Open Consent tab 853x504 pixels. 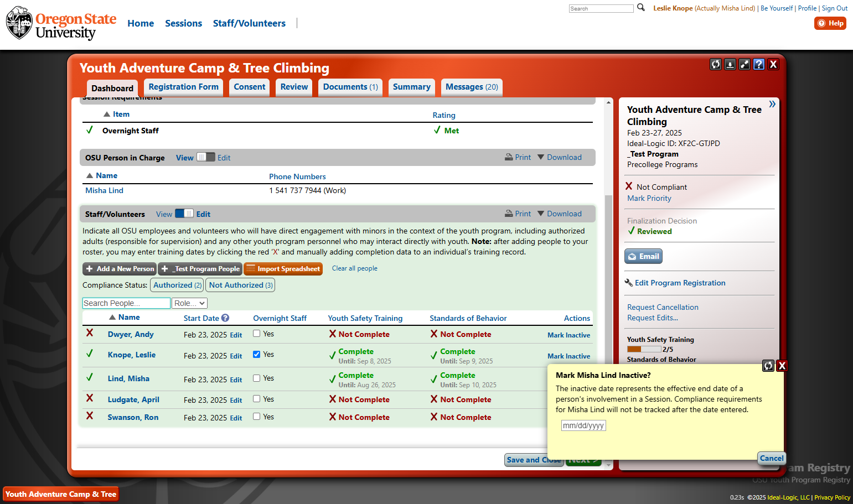250,87
